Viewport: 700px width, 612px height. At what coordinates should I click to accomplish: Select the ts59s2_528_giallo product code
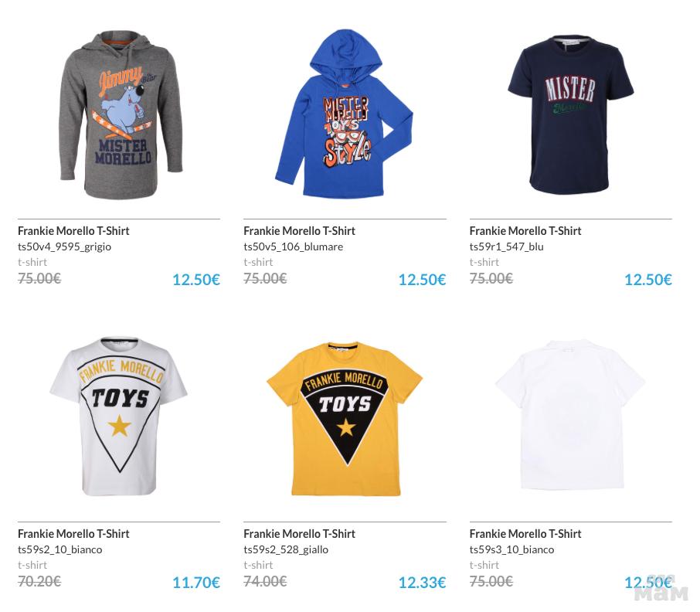click(x=286, y=549)
